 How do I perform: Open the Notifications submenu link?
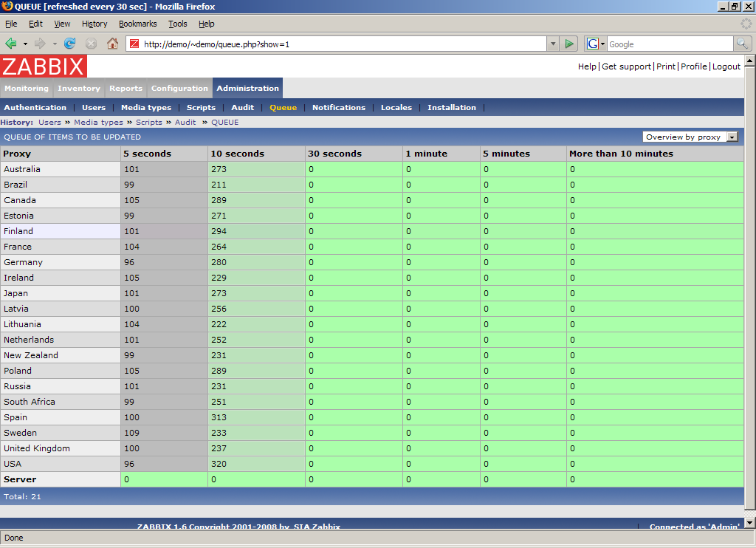(339, 108)
